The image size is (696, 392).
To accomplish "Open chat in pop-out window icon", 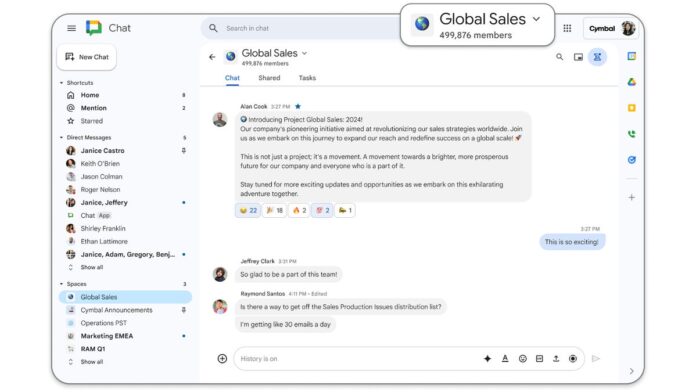I will click(578, 57).
